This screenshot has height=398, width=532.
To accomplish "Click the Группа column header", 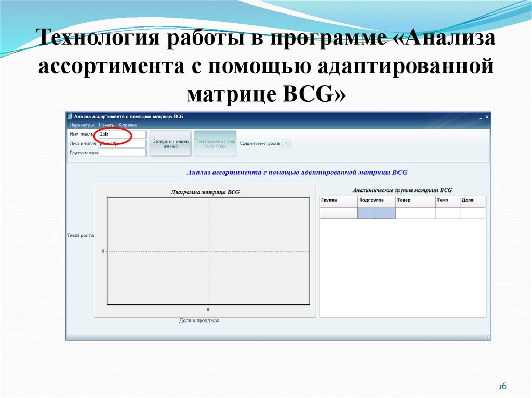I will tap(339, 202).
